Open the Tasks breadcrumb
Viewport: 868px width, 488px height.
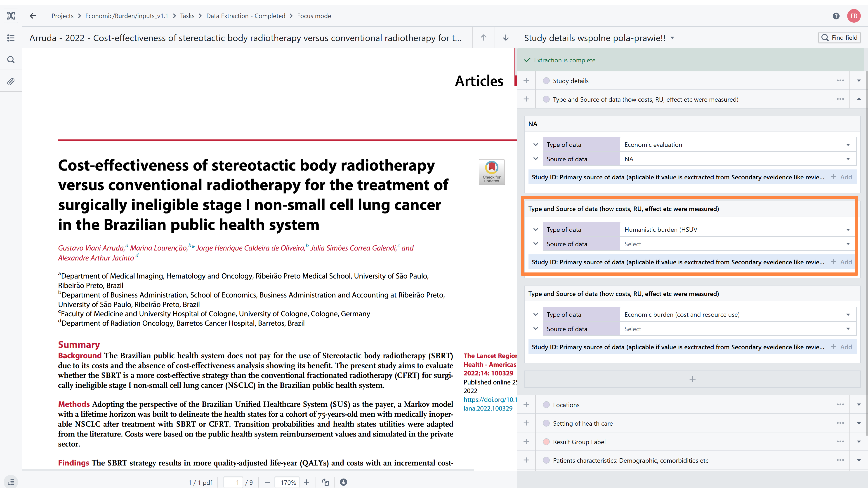[x=187, y=16]
